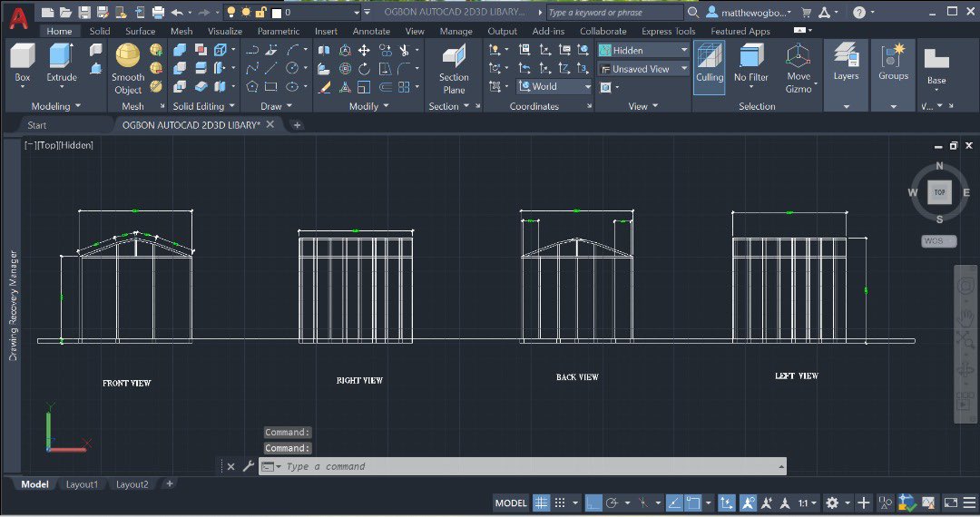Viewport: 980px width, 517px height.
Task: Open the Express Tools ribbon tab
Action: point(668,31)
